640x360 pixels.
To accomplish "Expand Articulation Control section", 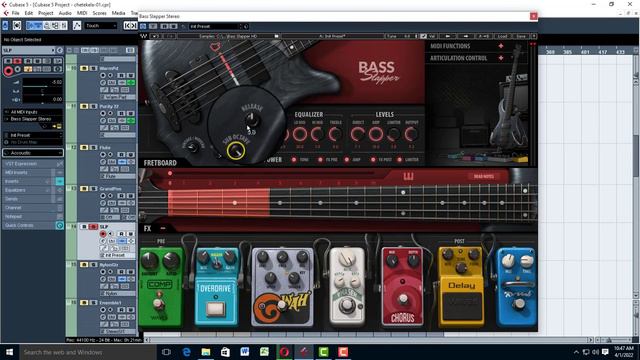I will (x=501, y=58).
